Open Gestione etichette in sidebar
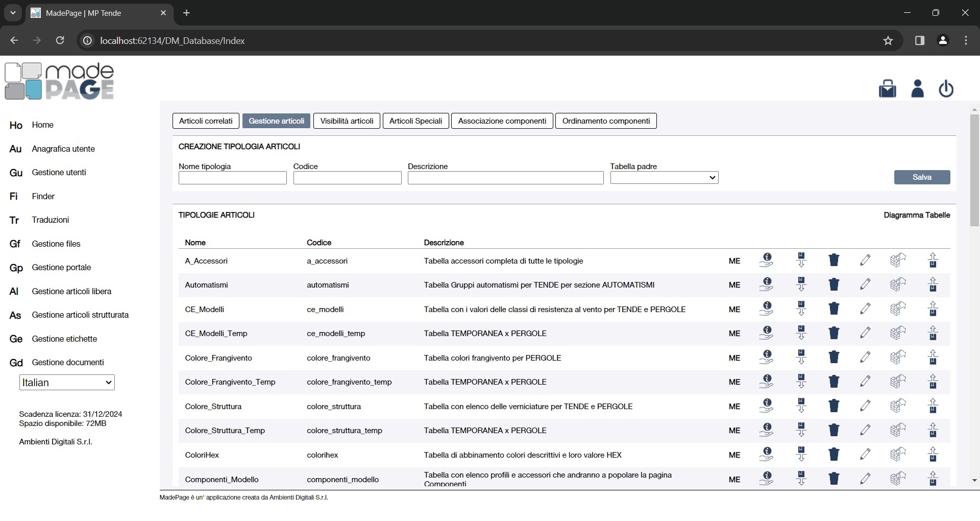 [x=64, y=339]
